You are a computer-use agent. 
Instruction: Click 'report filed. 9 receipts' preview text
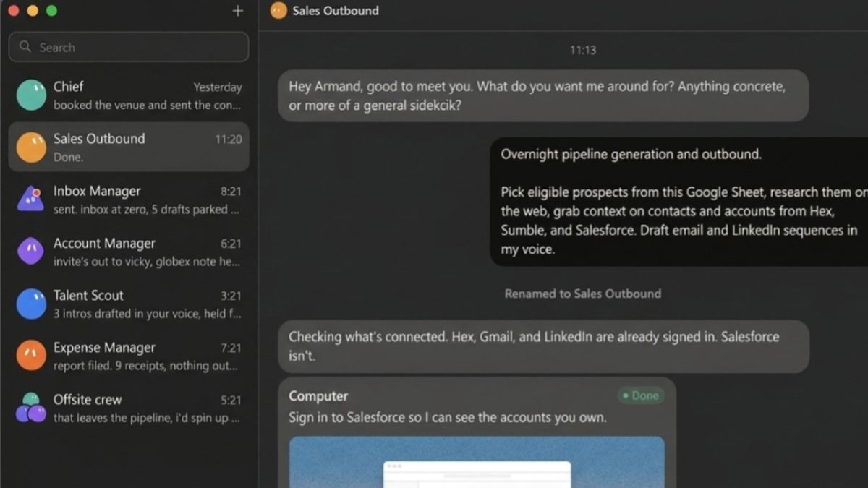click(x=145, y=366)
